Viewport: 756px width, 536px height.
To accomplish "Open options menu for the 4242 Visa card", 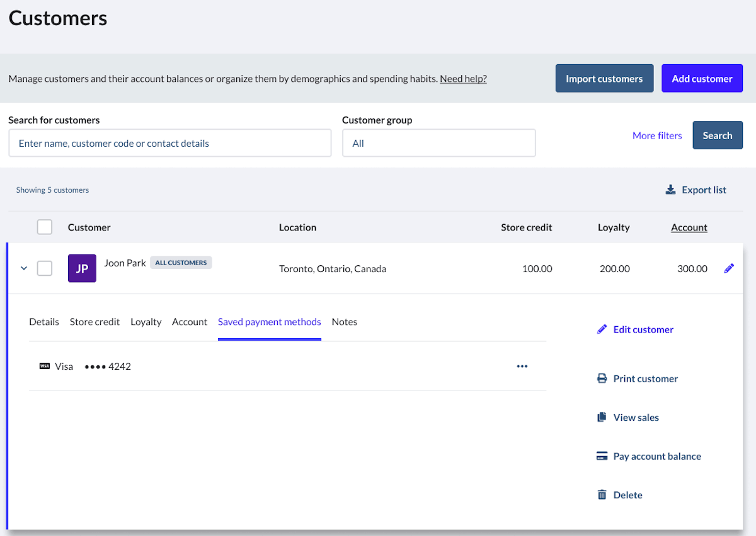I will coord(522,366).
